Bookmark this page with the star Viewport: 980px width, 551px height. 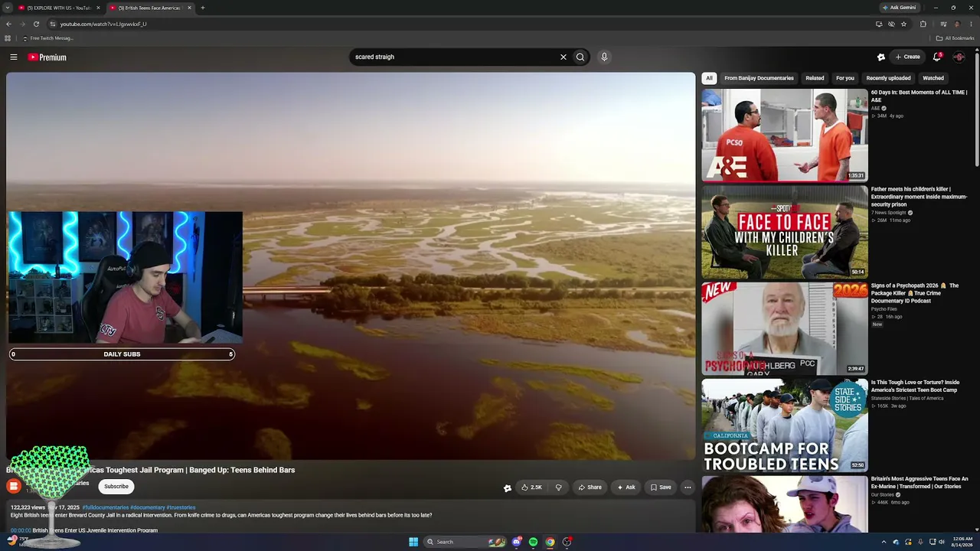[x=903, y=24]
